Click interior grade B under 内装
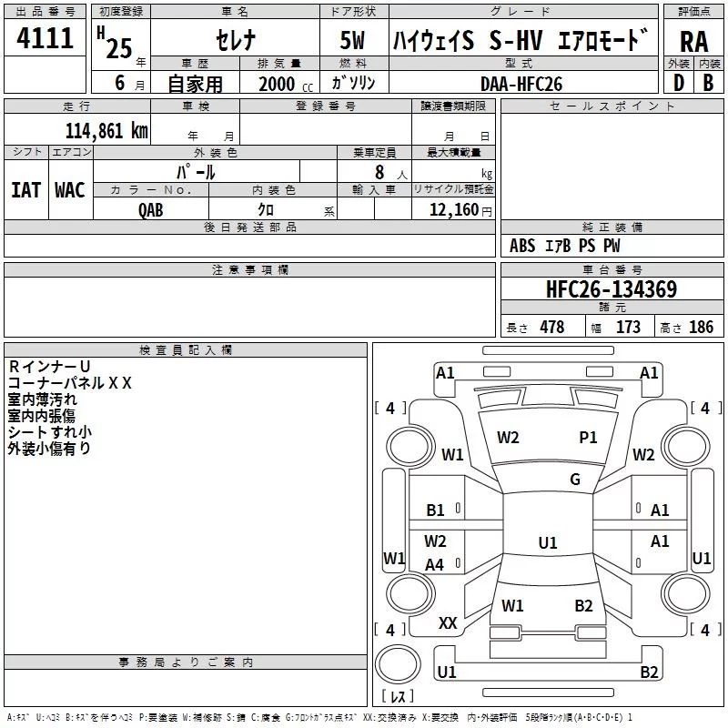728x728 pixels. coord(708,83)
